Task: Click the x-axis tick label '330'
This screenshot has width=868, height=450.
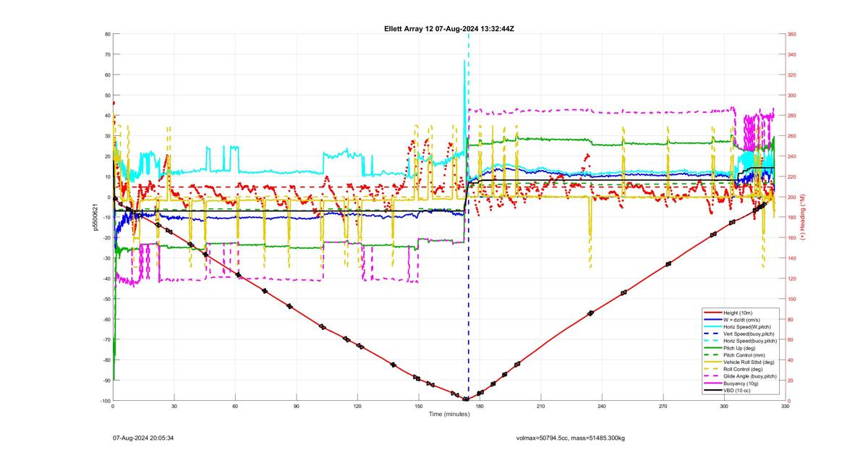Action: 785,407
